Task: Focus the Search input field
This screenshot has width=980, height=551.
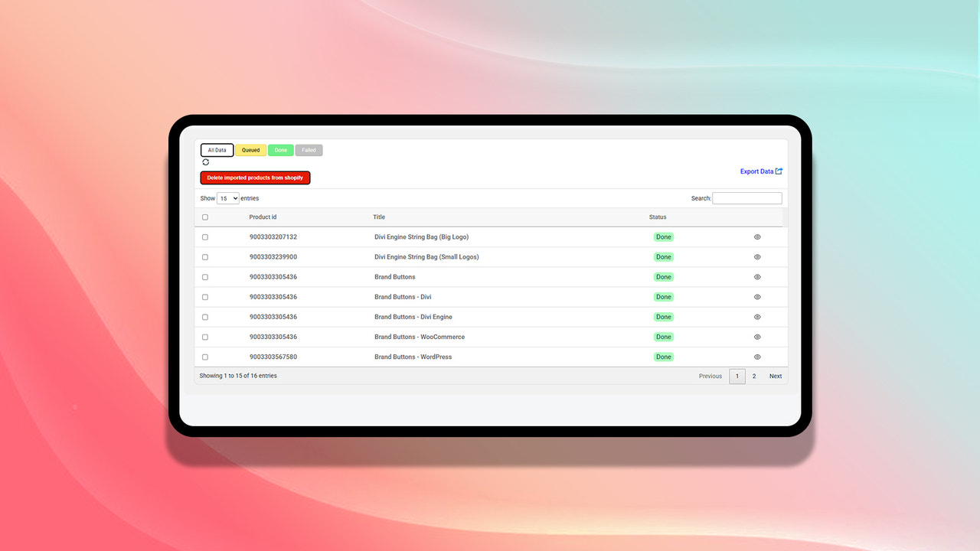Action: [747, 198]
